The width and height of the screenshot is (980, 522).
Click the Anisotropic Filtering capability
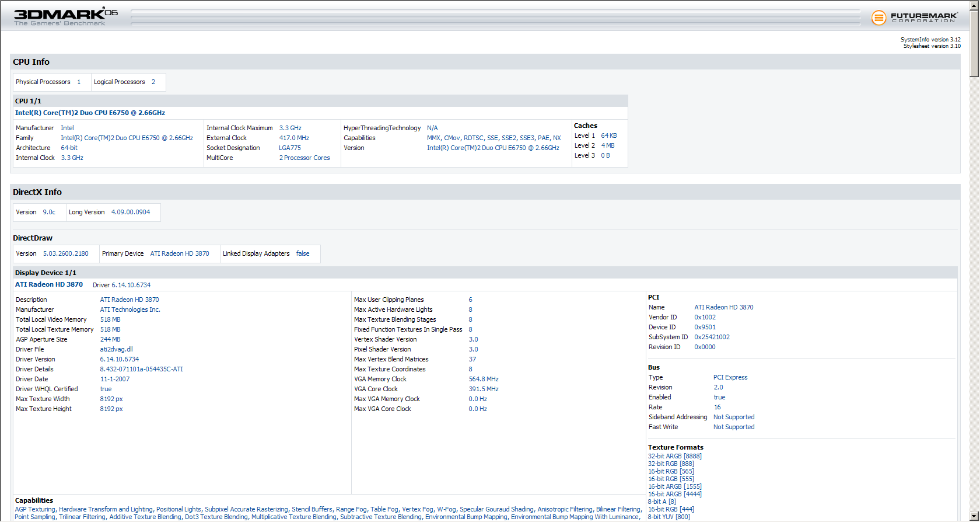(565, 509)
